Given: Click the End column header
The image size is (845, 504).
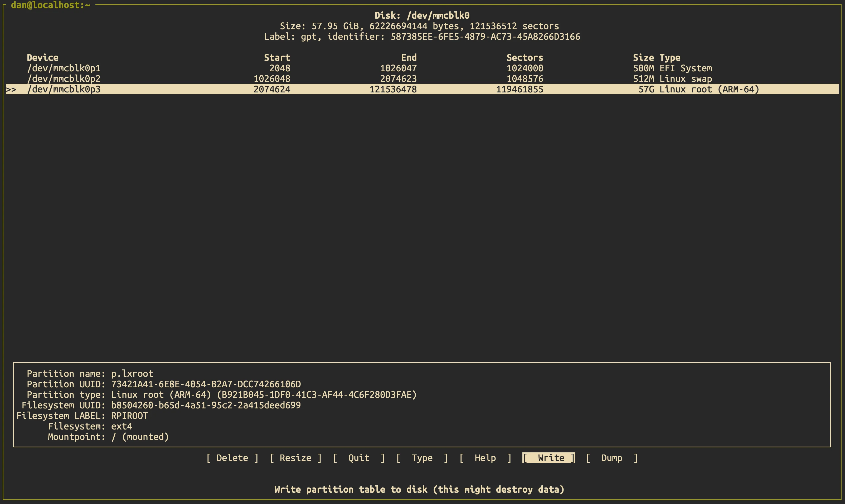Looking at the screenshot, I should 409,58.
